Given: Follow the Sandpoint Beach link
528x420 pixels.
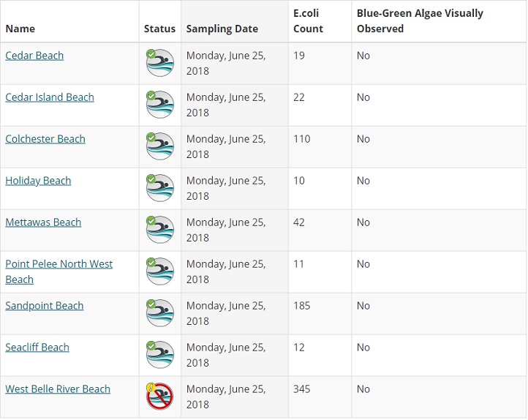Looking at the screenshot, I should (x=45, y=306).
